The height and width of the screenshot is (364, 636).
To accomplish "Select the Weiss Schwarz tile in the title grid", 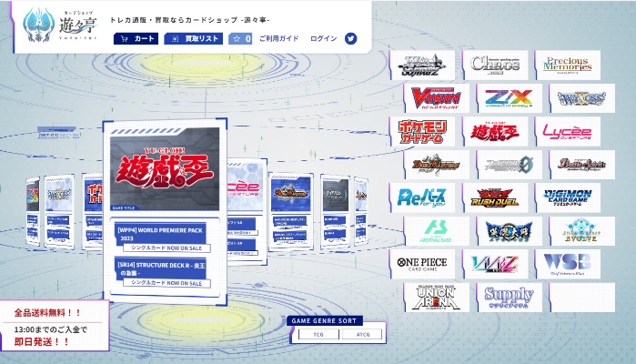I will click(x=422, y=66).
